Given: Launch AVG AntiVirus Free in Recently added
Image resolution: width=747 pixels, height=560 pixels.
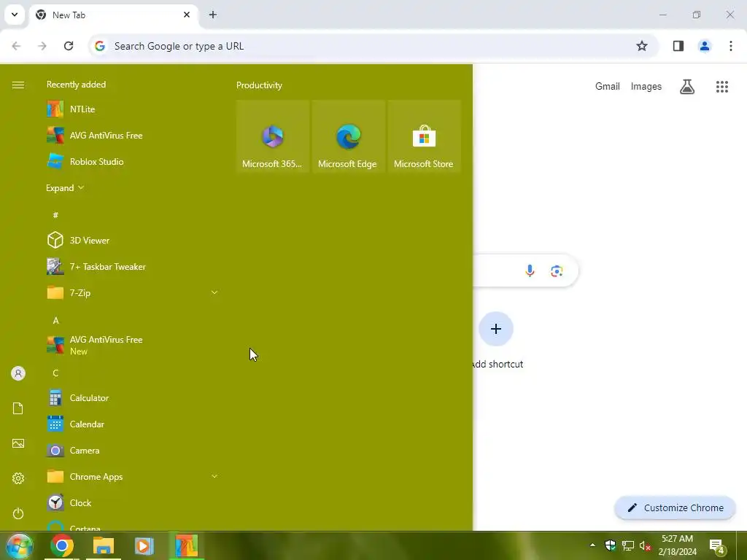Looking at the screenshot, I should click(x=133, y=135).
